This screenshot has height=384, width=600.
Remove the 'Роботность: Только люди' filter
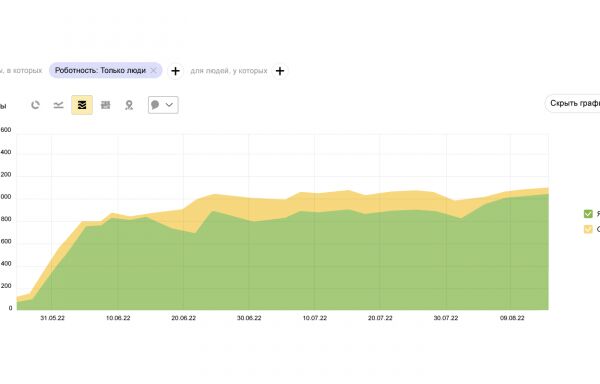tap(153, 70)
